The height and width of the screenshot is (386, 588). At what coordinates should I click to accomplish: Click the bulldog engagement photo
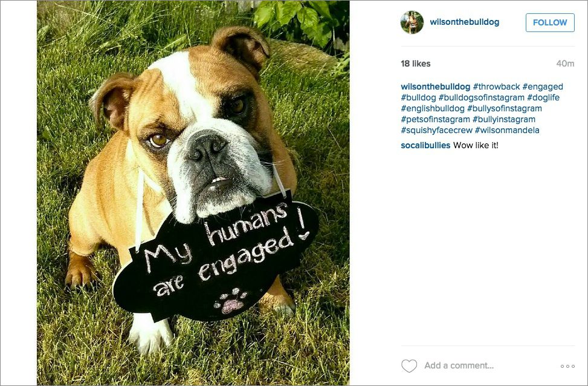(x=193, y=192)
